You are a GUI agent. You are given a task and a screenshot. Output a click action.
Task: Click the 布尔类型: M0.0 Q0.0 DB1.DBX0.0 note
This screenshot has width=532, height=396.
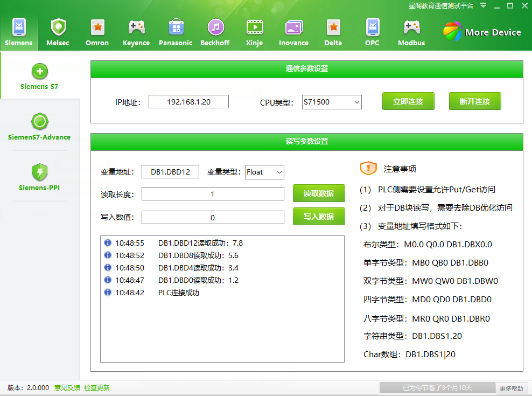coord(428,245)
